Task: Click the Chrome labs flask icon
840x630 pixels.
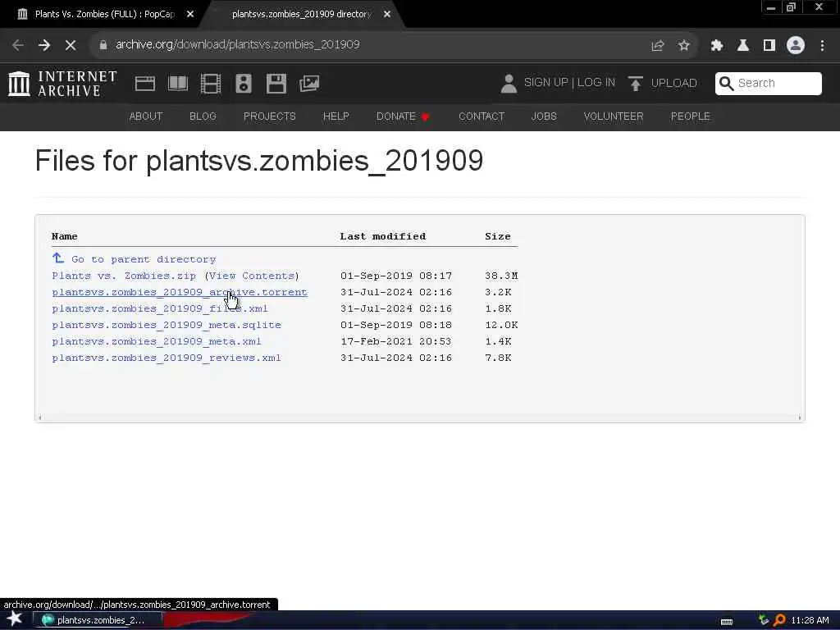Action: (x=743, y=46)
